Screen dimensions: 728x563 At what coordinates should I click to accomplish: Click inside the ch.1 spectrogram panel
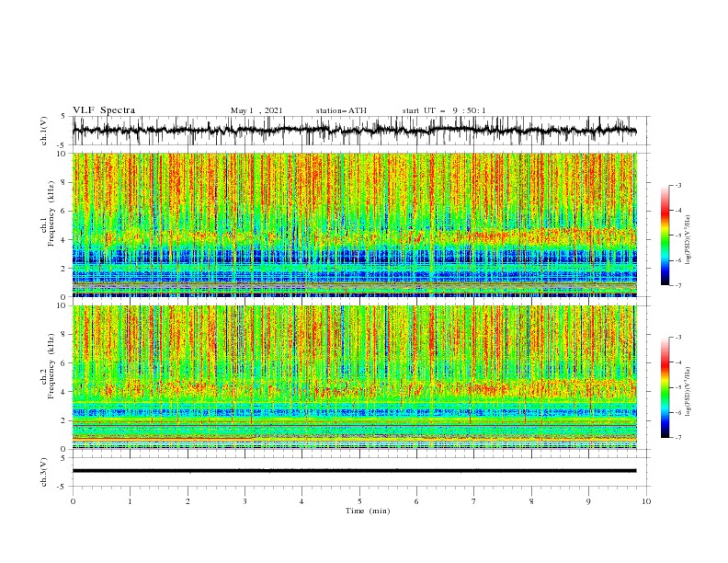click(x=354, y=224)
